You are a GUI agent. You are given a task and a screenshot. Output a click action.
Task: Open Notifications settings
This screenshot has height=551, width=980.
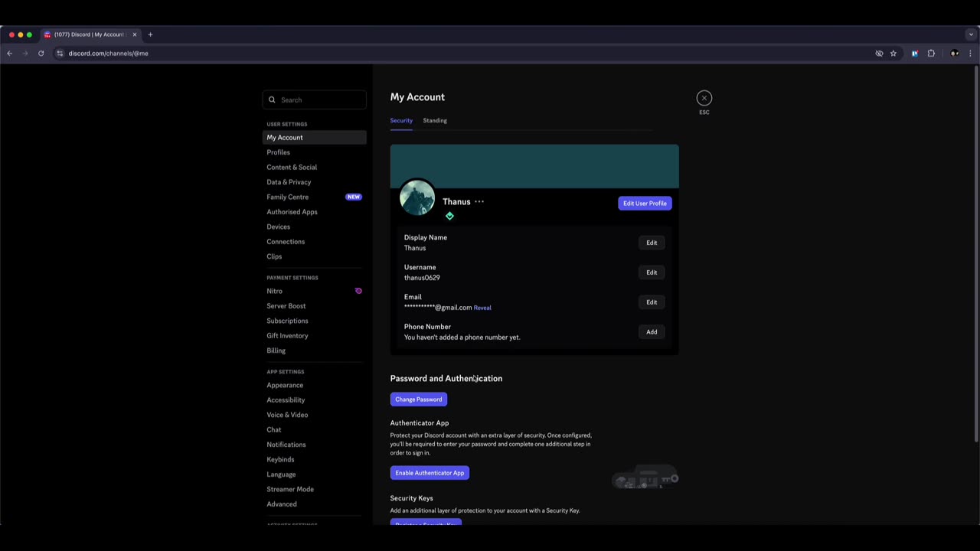point(315,445)
